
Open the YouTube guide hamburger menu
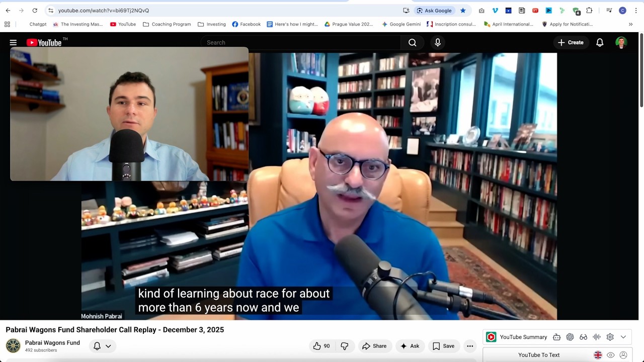point(13,43)
